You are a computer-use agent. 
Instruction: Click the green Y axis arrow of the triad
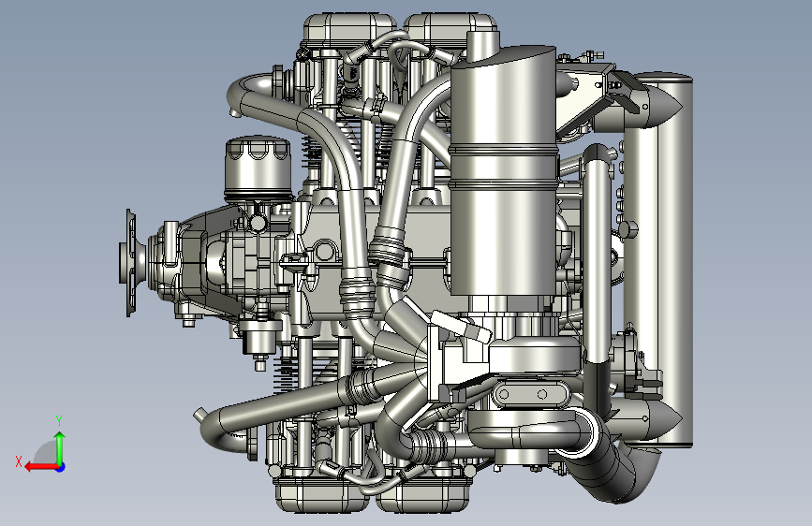[60, 447]
